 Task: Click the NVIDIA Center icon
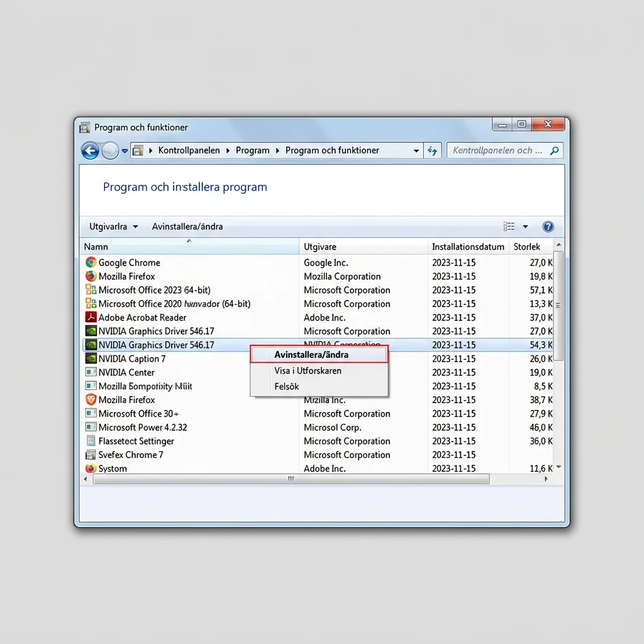[x=91, y=372]
